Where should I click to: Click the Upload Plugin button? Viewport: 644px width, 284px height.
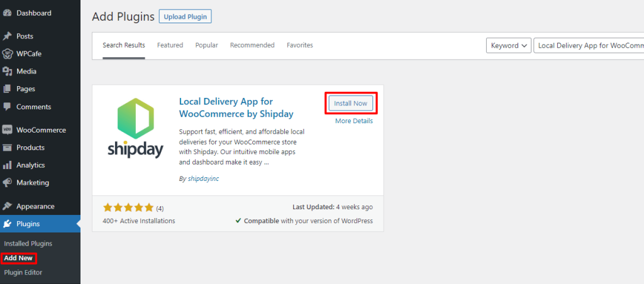[x=186, y=17]
